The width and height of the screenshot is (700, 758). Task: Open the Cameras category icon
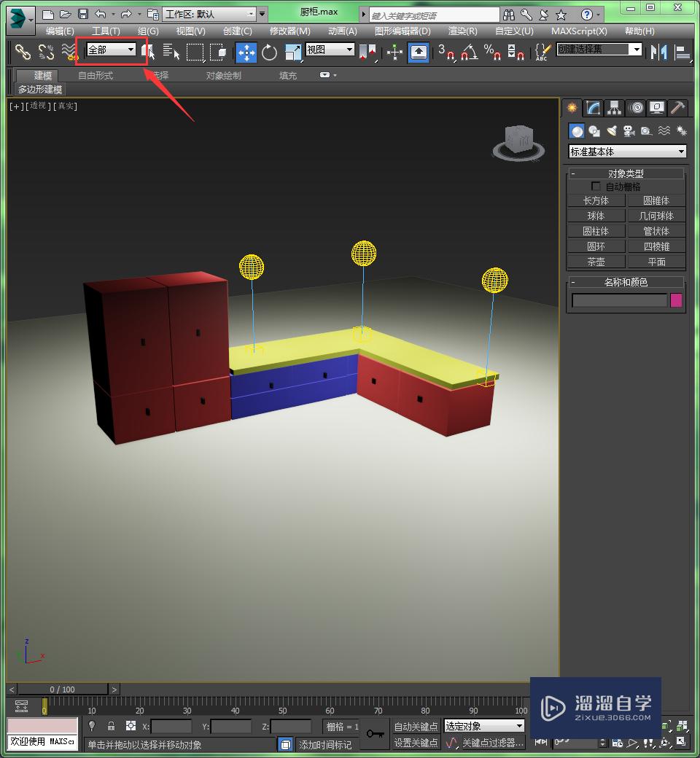[629, 131]
